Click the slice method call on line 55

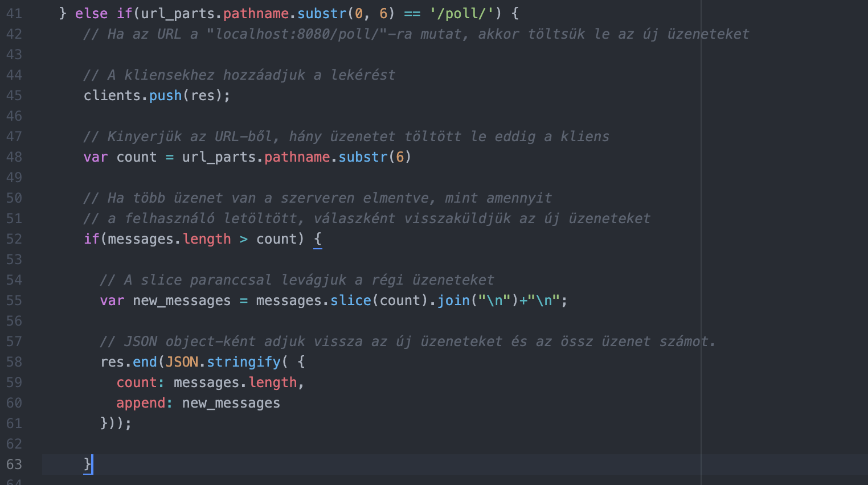(351, 301)
